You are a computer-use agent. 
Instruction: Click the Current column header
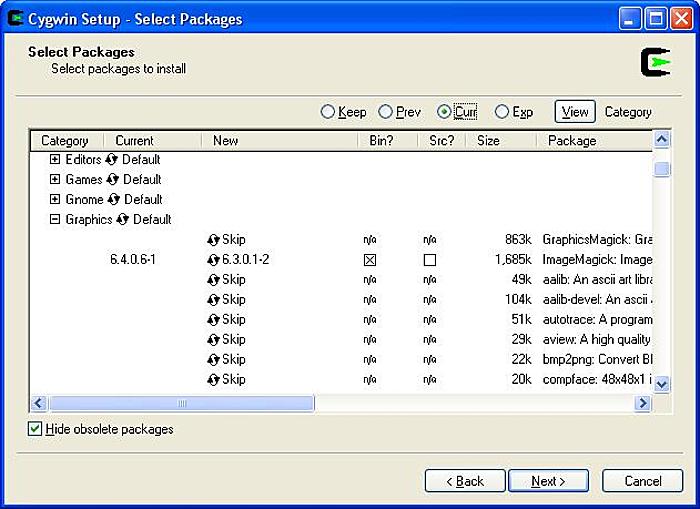click(x=152, y=141)
